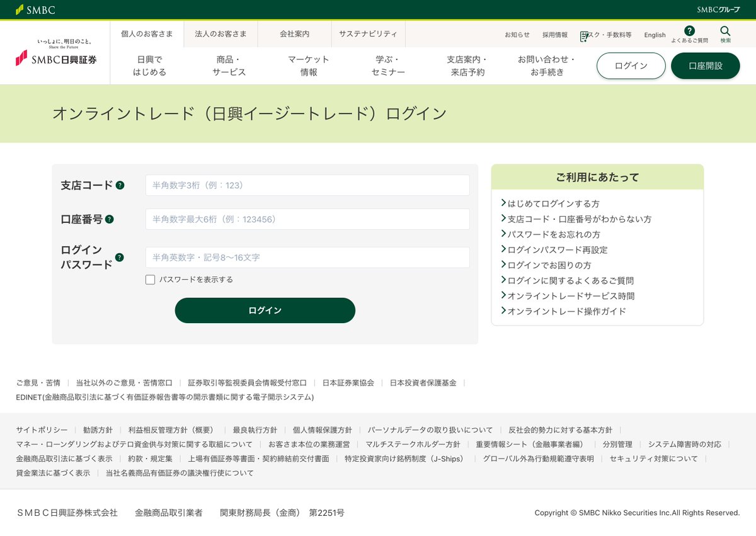
Task: Open the SMBCグループ link
Action: point(718,9)
